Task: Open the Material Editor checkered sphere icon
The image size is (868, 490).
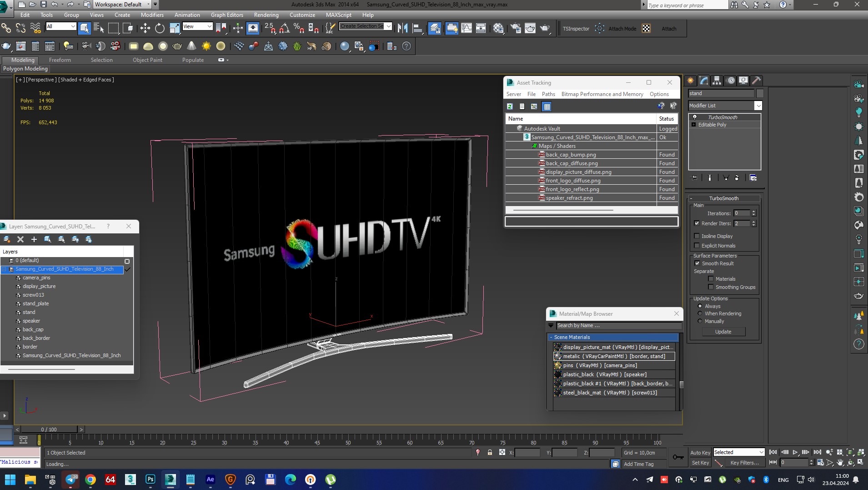Action: 498,28
